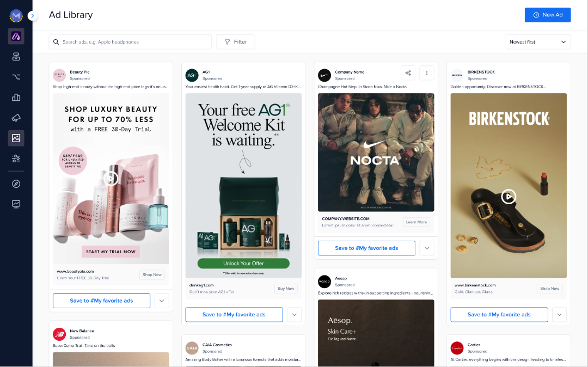Select the monitor dashboard icon at sidebar bottom
This screenshot has height=367, width=588.
pos(16,204)
